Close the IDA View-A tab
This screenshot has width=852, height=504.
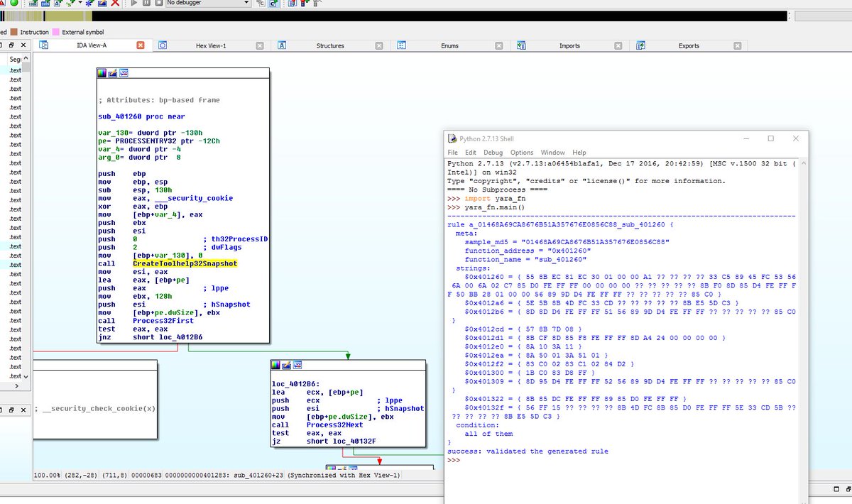click(140, 45)
